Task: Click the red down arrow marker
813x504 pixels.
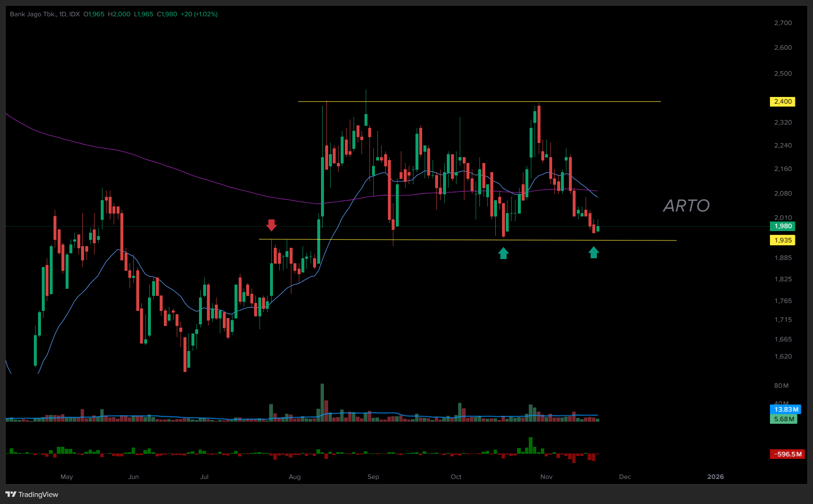Action: [271, 225]
